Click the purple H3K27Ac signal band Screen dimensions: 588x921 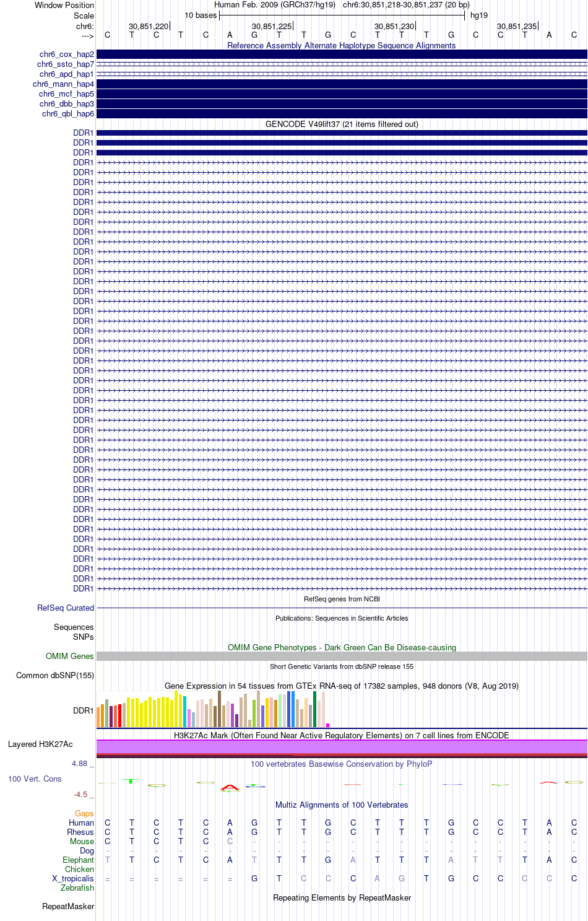point(342,747)
